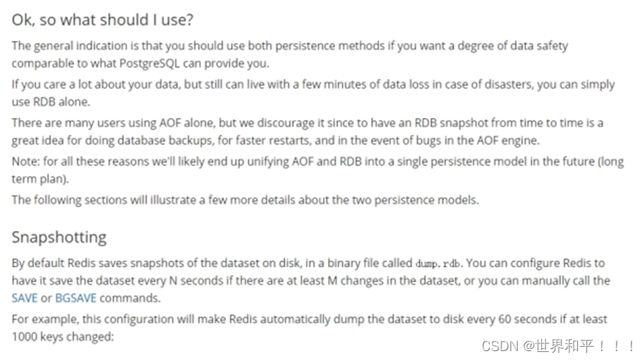Click the text "1000 keys changed:"

[x=63, y=336]
